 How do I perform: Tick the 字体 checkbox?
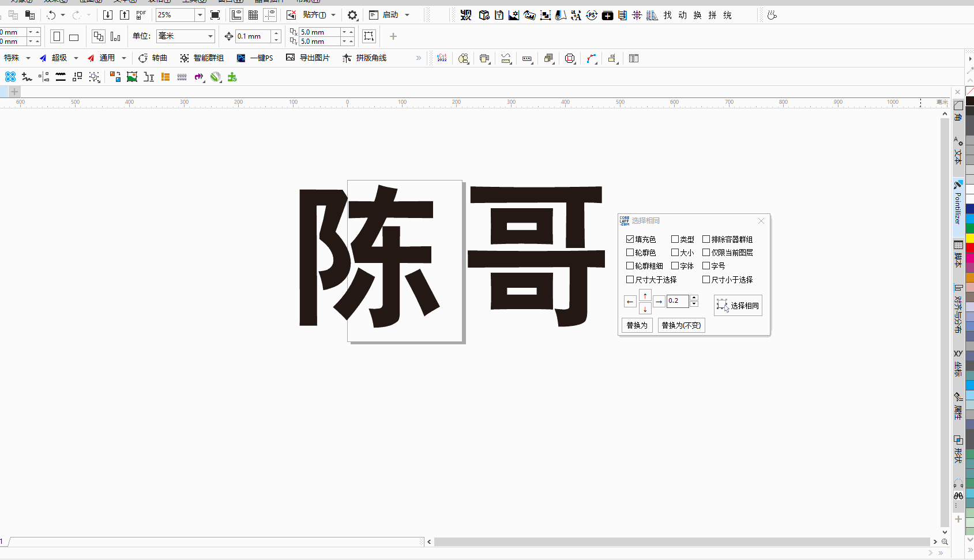pos(675,265)
